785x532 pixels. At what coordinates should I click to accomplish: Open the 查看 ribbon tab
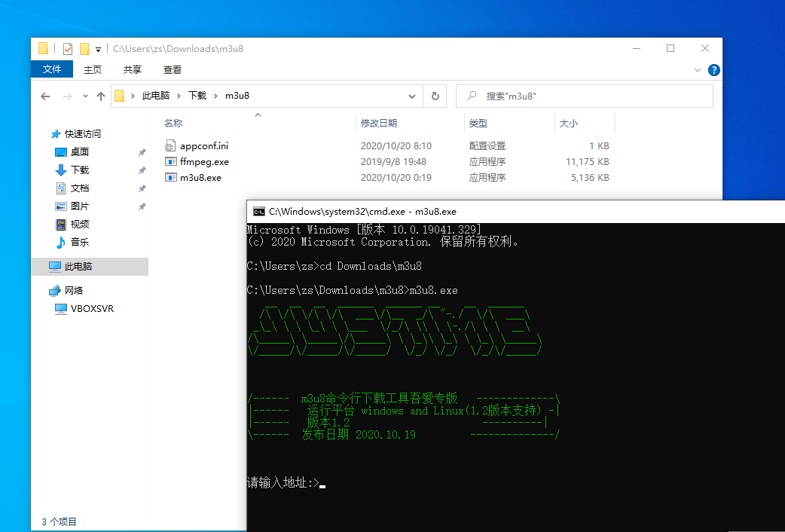pyautogui.click(x=173, y=69)
